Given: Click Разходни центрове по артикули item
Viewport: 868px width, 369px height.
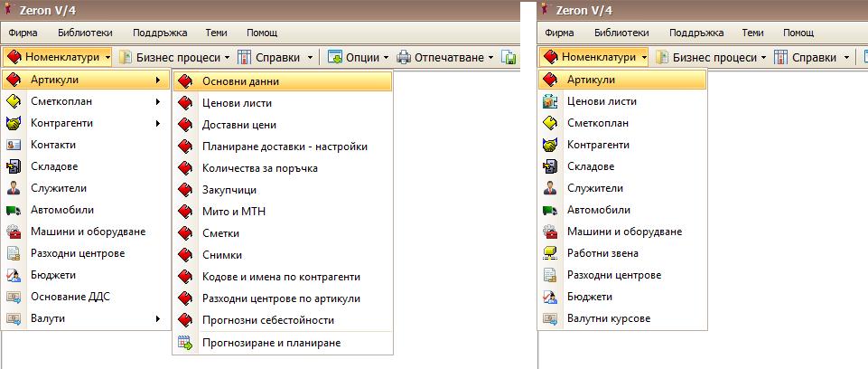Looking at the screenshot, I should [281, 298].
